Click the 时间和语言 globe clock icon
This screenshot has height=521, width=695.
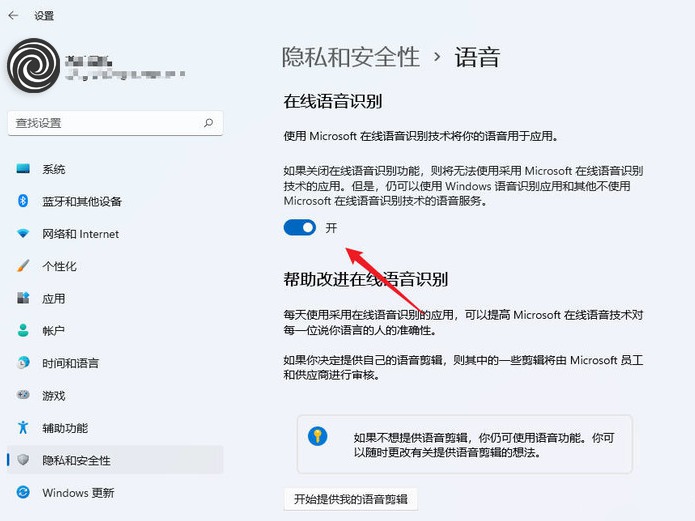tap(23, 363)
